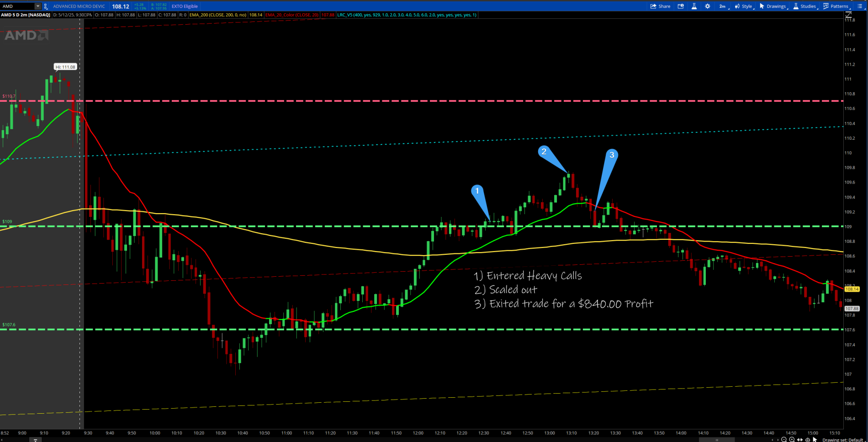
Task: Click the symbol link chain icon
Action: pyautogui.click(x=45, y=6)
